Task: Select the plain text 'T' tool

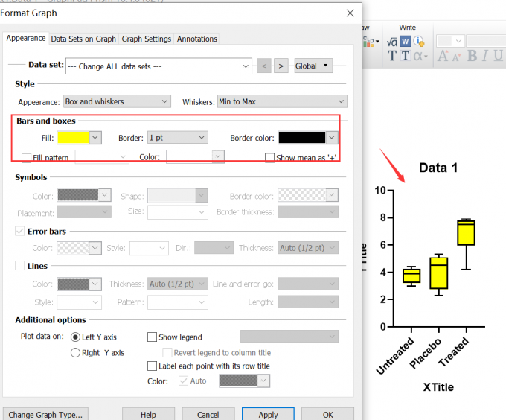Action: pos(391,56)
